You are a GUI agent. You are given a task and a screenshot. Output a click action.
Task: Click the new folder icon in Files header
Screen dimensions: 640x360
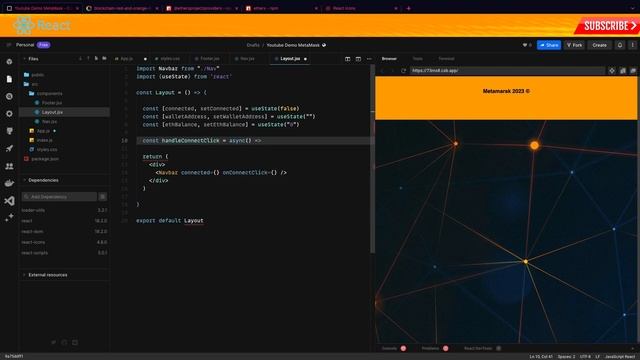coord(104,59)
